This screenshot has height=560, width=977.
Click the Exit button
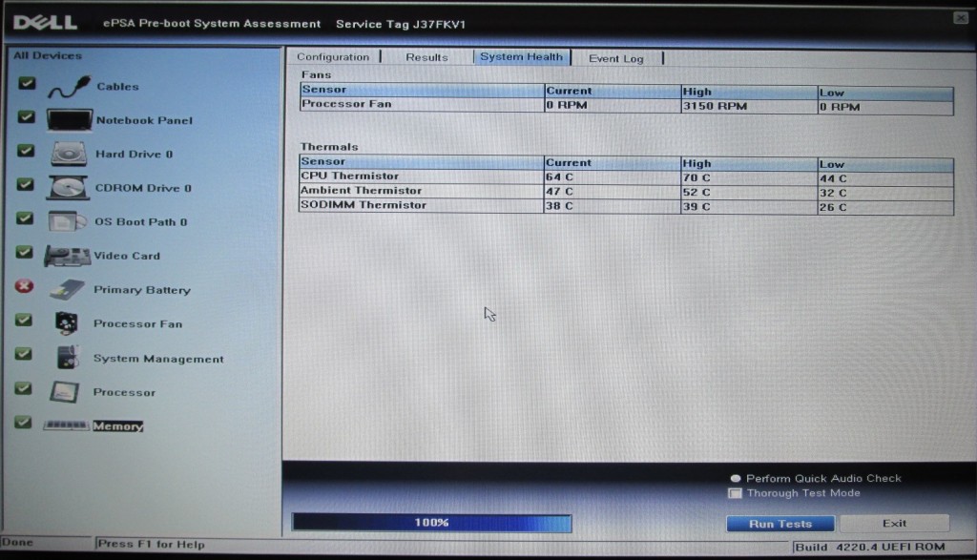894,523
